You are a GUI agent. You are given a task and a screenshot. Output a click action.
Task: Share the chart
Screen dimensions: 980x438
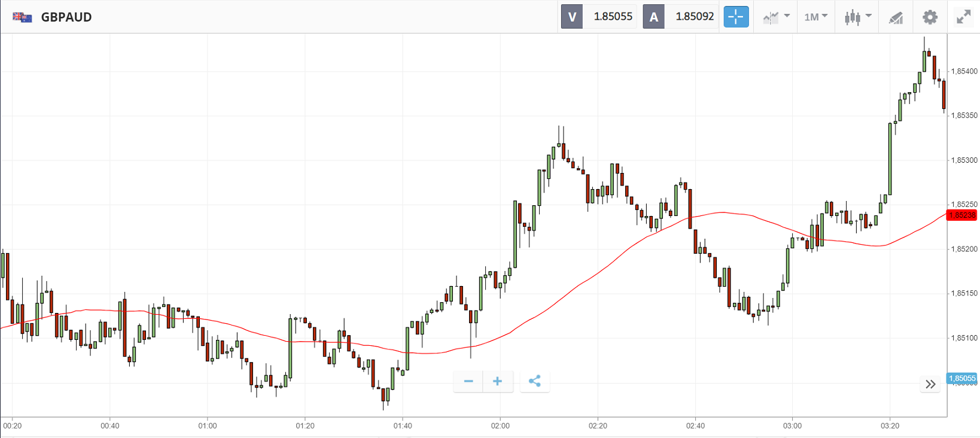coord(535,381)
